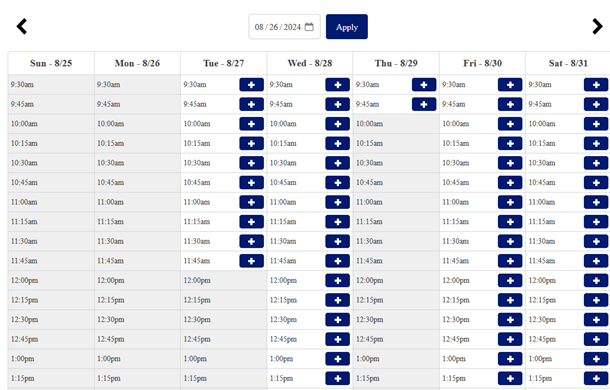Add the Tue 8/27 9:45am slot
The width and height of the screenshot is (610, 390).
coord(251,104)
